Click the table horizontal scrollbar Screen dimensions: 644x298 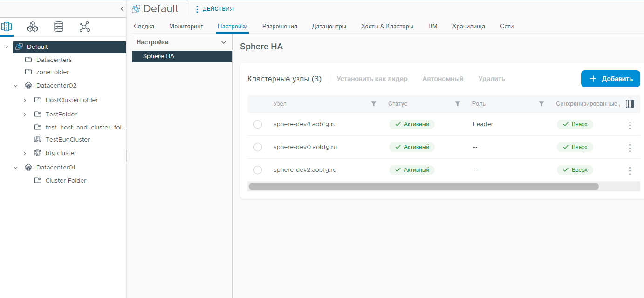(x=424, y=186)
